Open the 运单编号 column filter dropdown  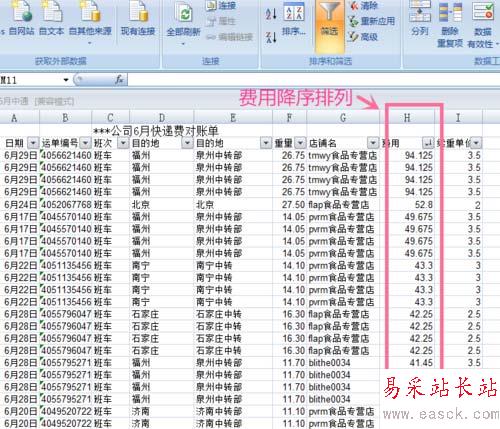[x=85, y=143]
